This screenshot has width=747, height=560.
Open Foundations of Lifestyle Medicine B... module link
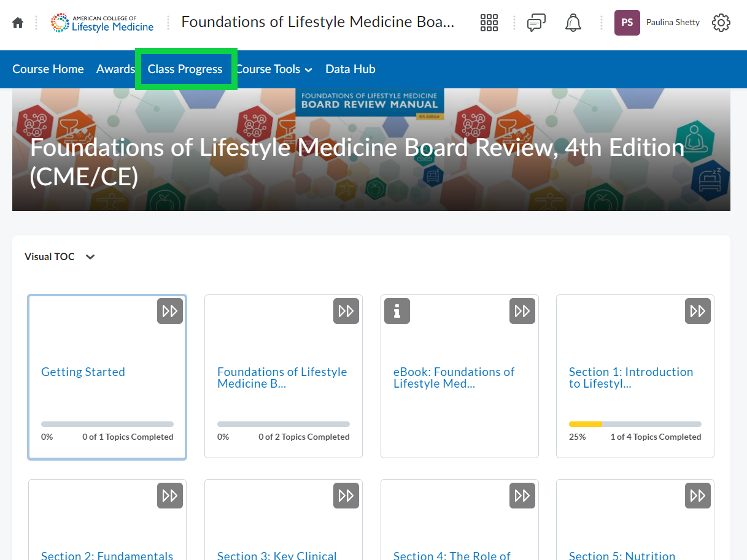pos(282,378)
